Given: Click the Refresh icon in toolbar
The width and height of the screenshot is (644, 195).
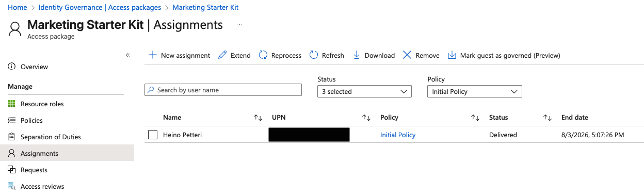Looking at the screenshot, I should [314, 55].
